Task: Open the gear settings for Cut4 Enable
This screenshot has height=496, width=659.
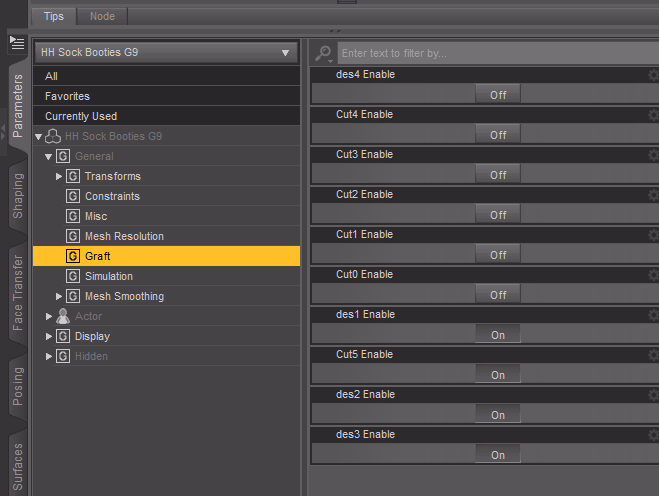Action: point(653,115)
